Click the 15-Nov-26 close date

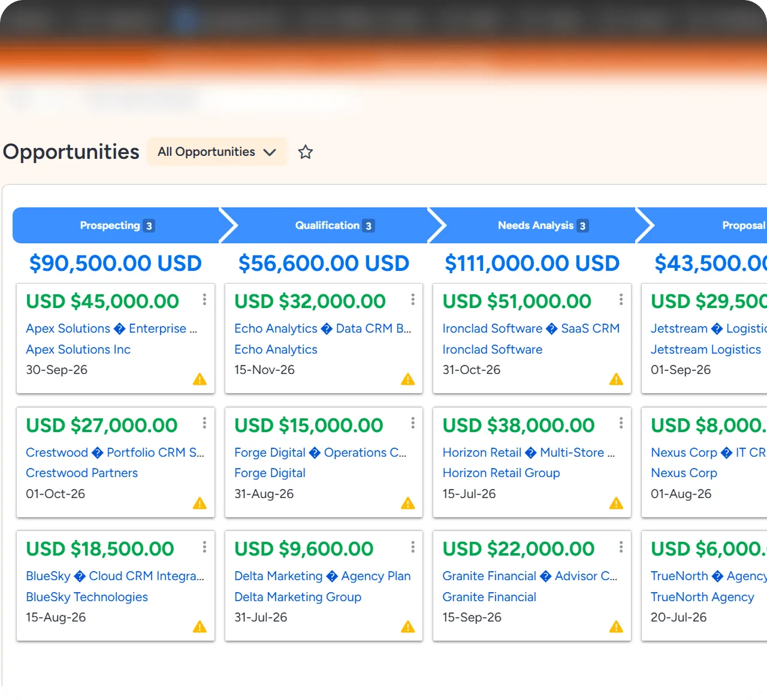click(264, 370)
